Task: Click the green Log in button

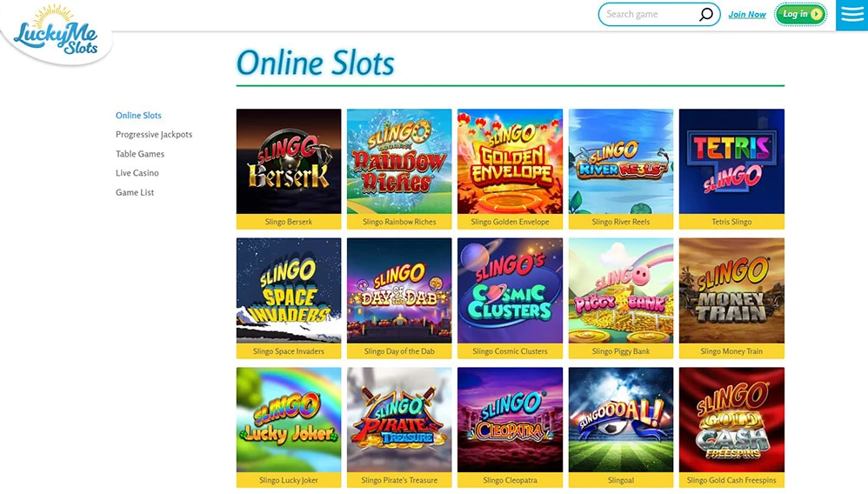Action: click(x=800, y=15)
